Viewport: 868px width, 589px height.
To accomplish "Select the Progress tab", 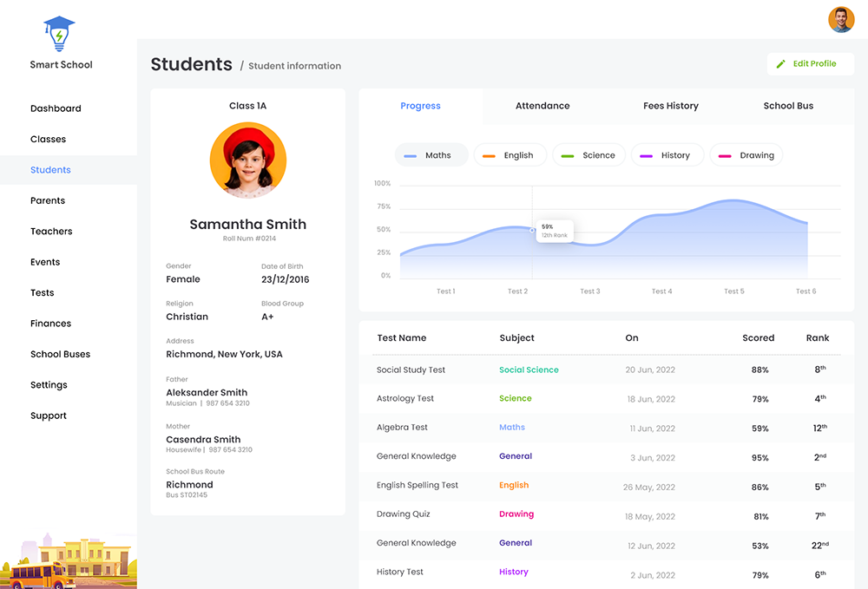I will tap(420, 105).
